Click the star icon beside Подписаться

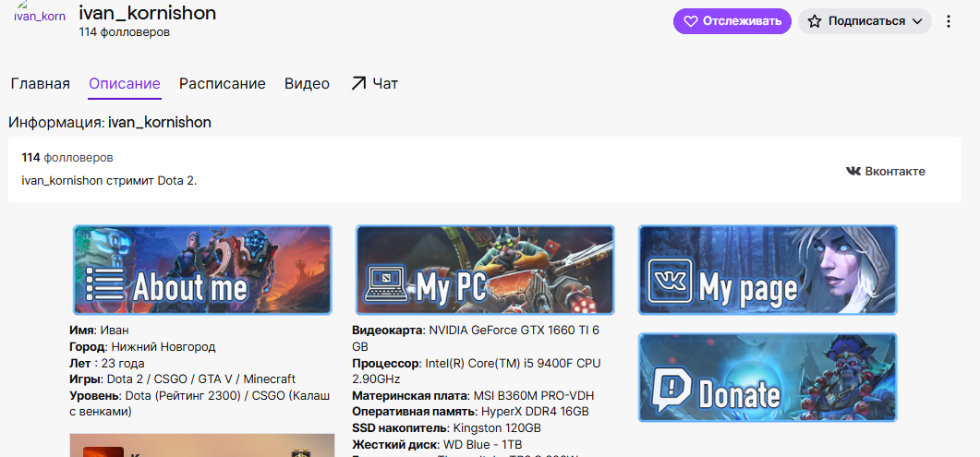pos(815,21)
